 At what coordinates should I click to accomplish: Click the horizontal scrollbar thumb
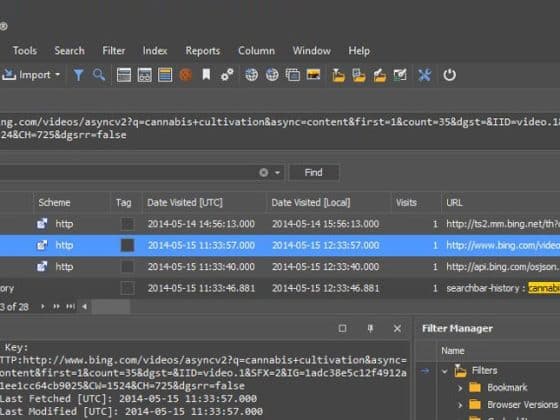tap(111, 306)
